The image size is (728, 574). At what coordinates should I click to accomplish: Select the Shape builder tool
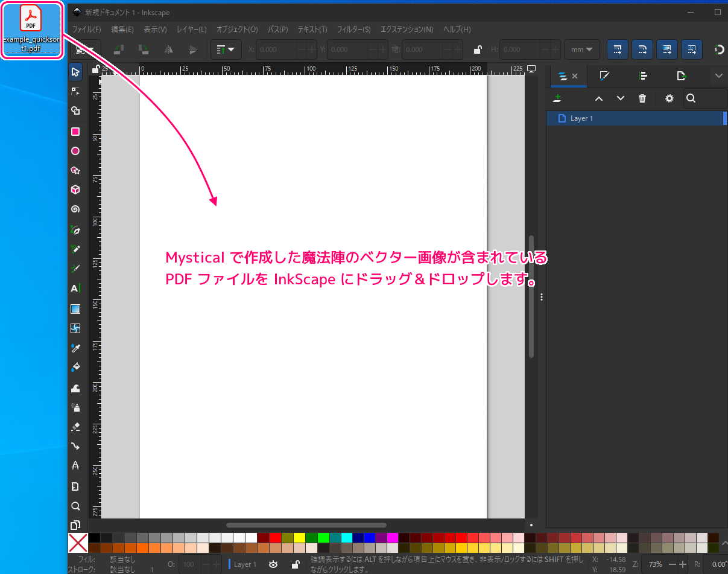click(75, 111)
